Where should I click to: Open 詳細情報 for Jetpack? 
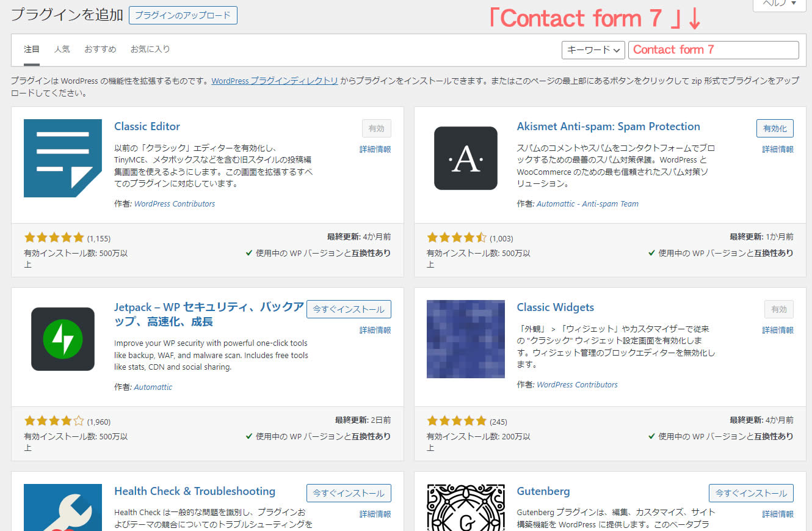(x=375, y=330)
